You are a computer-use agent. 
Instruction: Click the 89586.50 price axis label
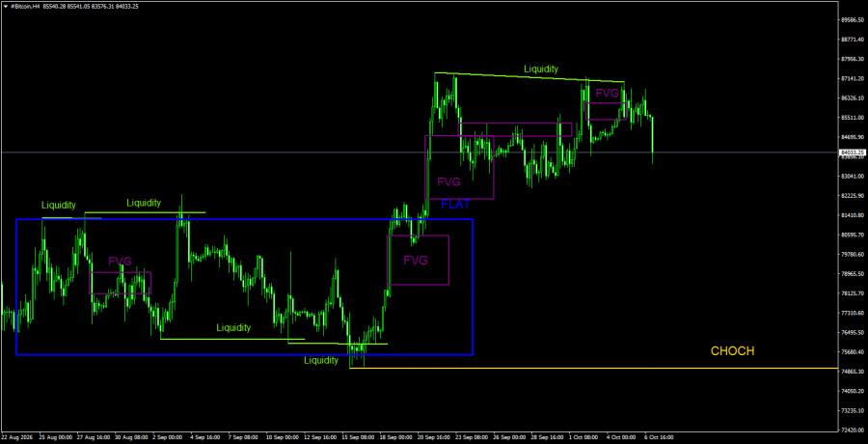pos(853,19)
